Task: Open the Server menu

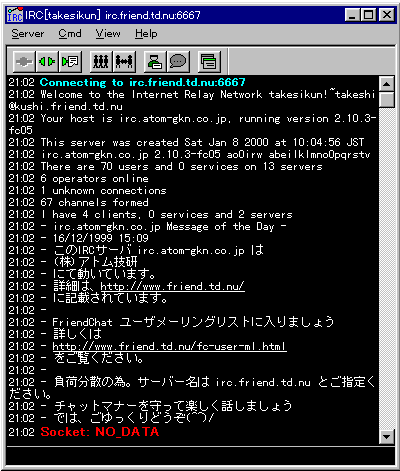Action: 28,34
